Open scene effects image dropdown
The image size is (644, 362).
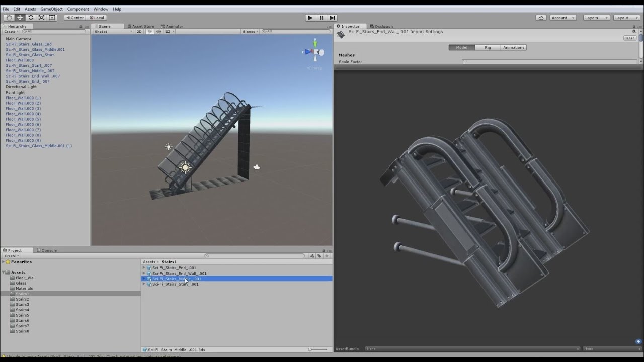[169, 31]
